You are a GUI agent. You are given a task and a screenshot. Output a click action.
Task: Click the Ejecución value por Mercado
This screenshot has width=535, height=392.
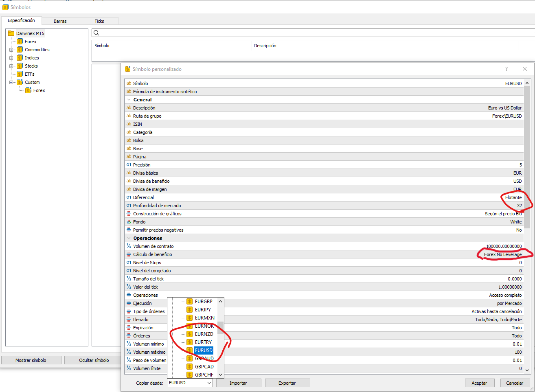tap(509, 303)
